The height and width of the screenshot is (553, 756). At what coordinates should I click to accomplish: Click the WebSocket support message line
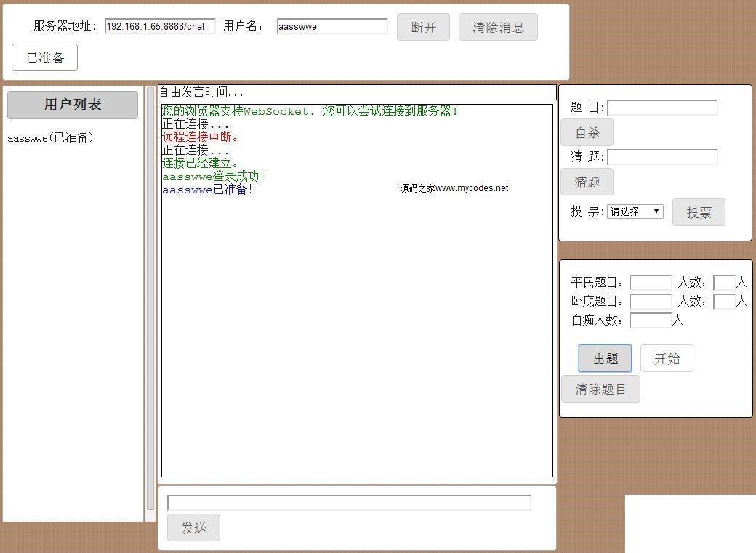(x=310, y=111)
